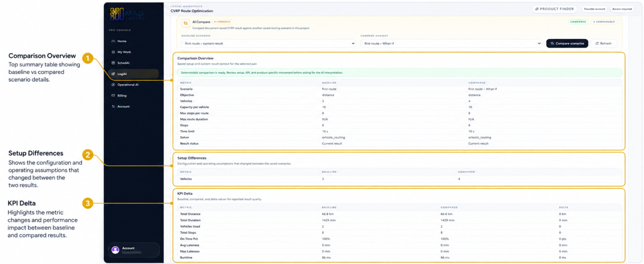The width and height of the screenshot is (644, 264).
Task: Click the 'Total Duration' row label
Action: tap(190, 220)
